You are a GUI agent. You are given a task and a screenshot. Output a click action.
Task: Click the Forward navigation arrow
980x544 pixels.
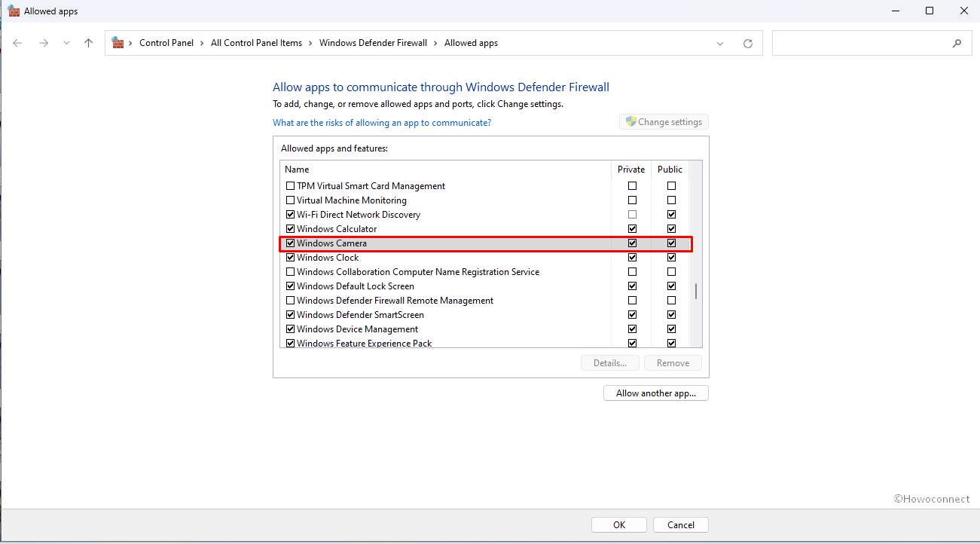44,43
